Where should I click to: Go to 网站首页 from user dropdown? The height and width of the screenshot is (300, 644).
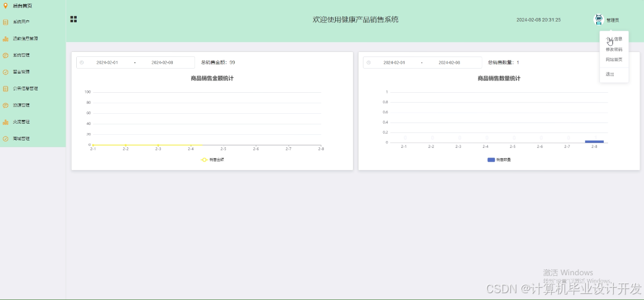click(614, 59)
